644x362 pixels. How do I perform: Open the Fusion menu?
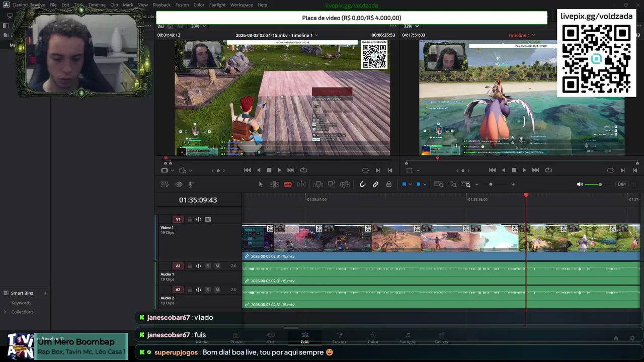(x=182, y=5)
